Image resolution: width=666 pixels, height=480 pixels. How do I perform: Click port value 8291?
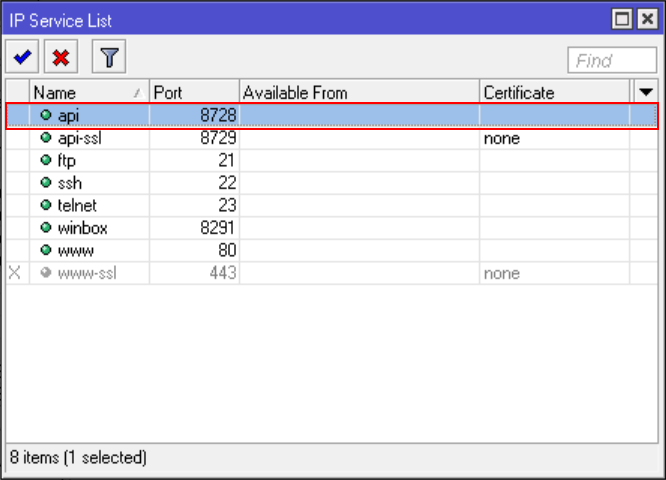click(x=217, y=228)
